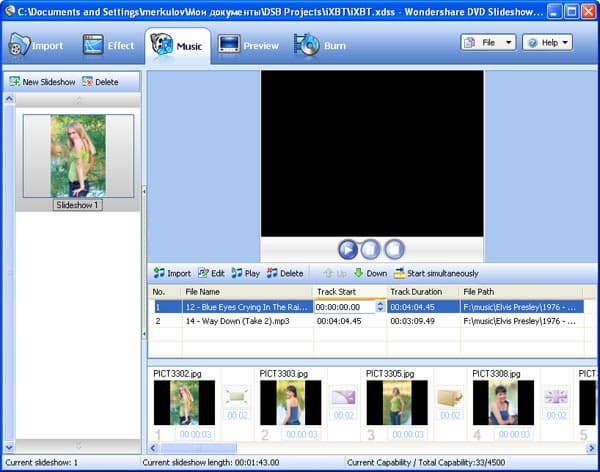
Task: Click track 2 start time 00:04:04.45
Action: pyautogui.click(x=339, y=321)
